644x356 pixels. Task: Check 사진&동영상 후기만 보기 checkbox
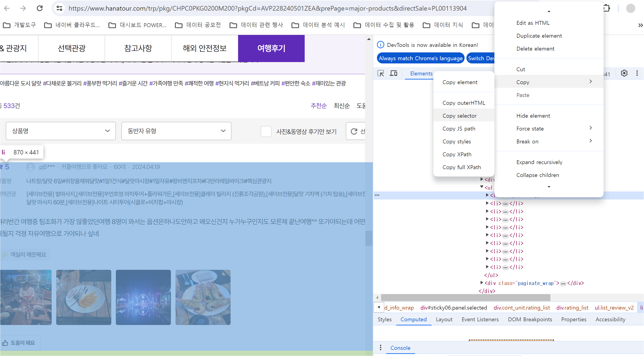266,131
